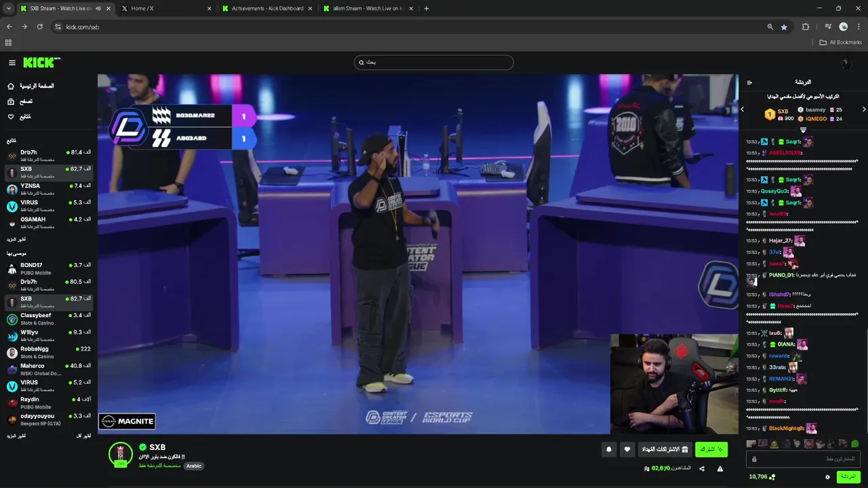Click the address bar kick.com/sxb
This screenshot has height=488, width=868.
coord(83,27)
